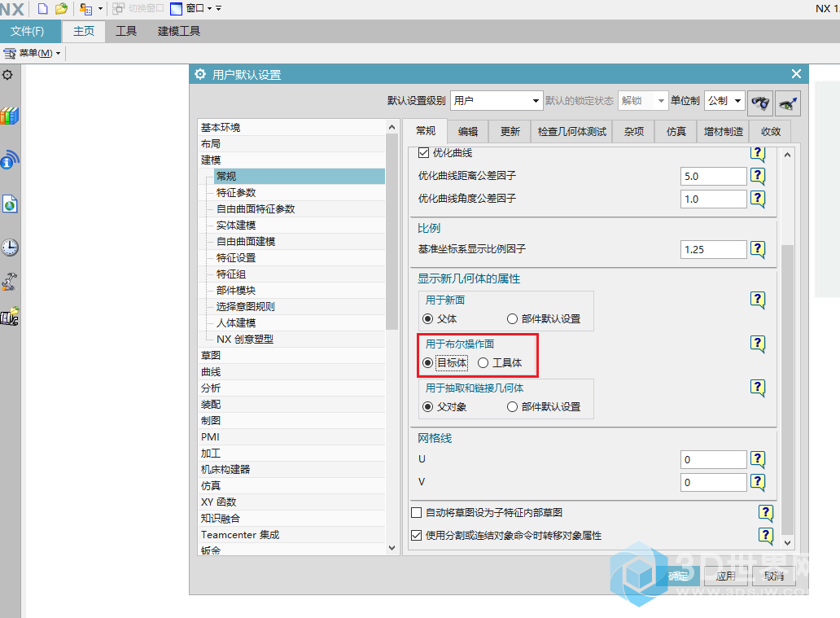
Task: Open help for grid line U
Action: coord(758,458)
